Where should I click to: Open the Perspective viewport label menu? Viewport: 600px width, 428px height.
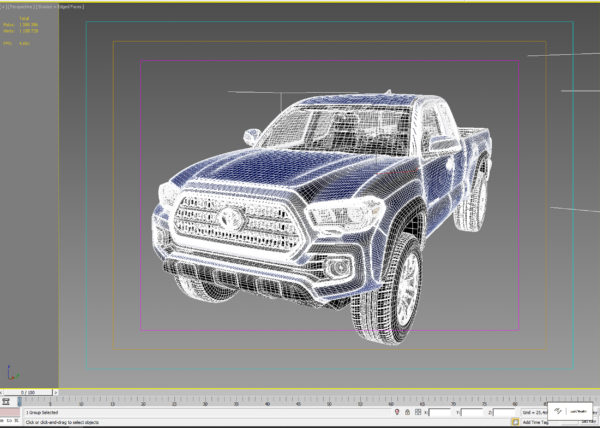coord(21,7)
